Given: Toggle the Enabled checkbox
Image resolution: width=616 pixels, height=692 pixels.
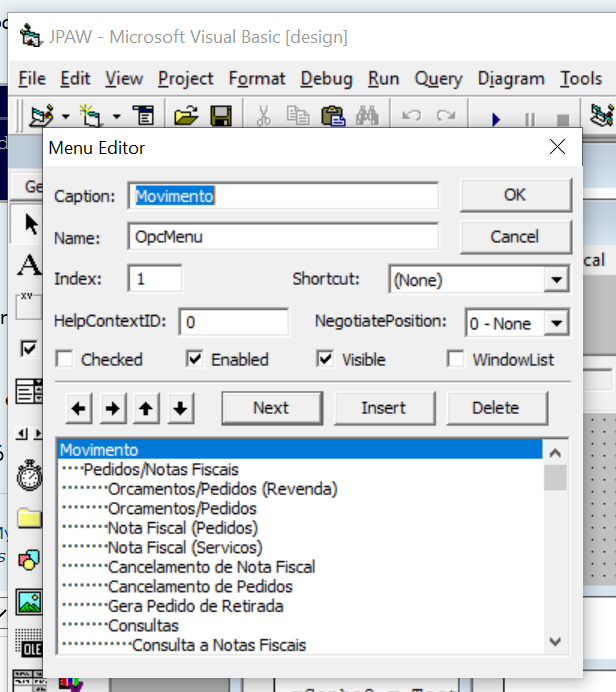Looking at the screenshot, I should [x=195, y=359].
